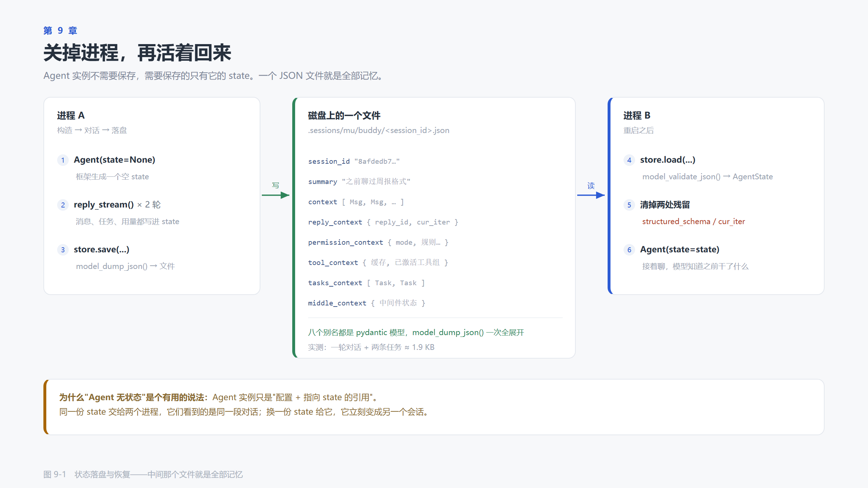Screen dimensions: 868x488
Task: Click the '实测：一轮对话 + 两条任务 ≈ 1.9 KB' line
Action: [x=371, y=347]
